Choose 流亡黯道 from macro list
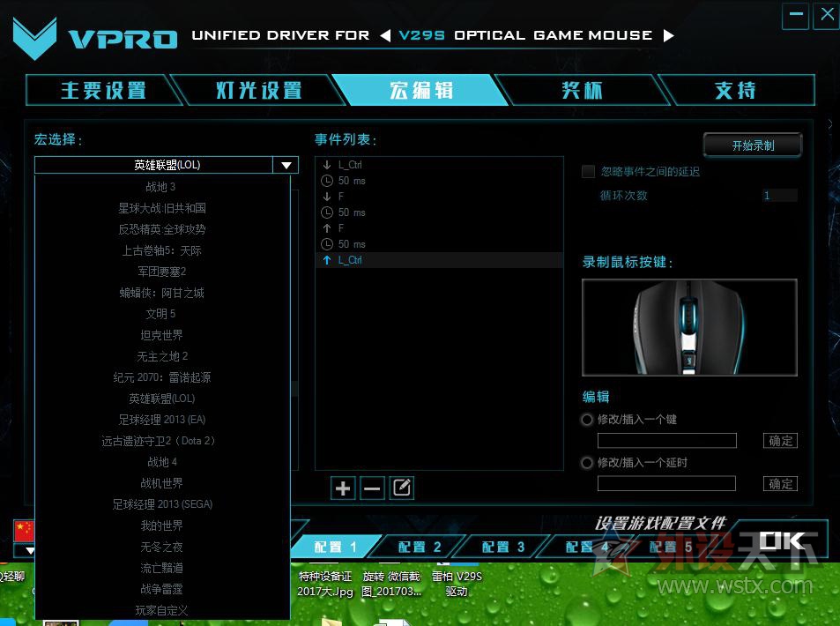The image size is (840, 626). (x=162, y=568)
